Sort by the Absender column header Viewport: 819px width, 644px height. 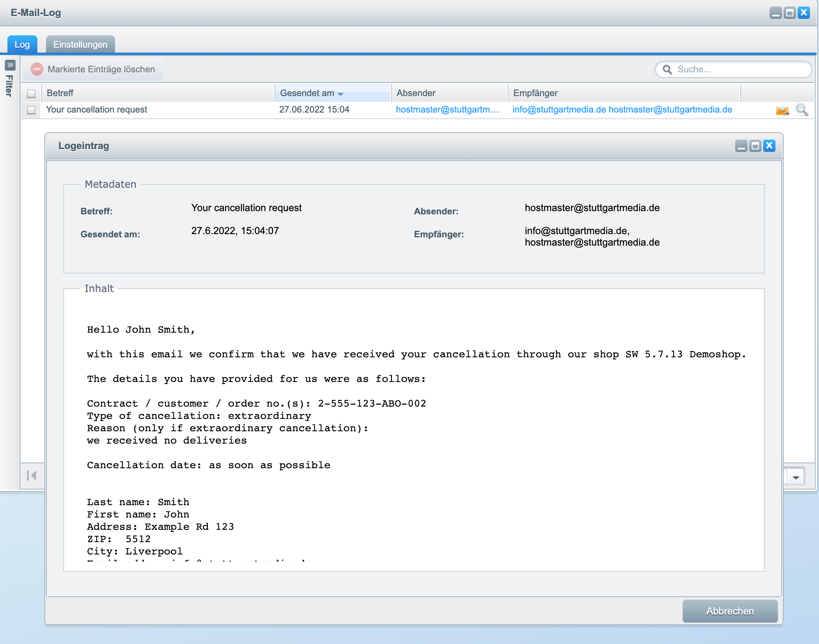click(450, 93)
